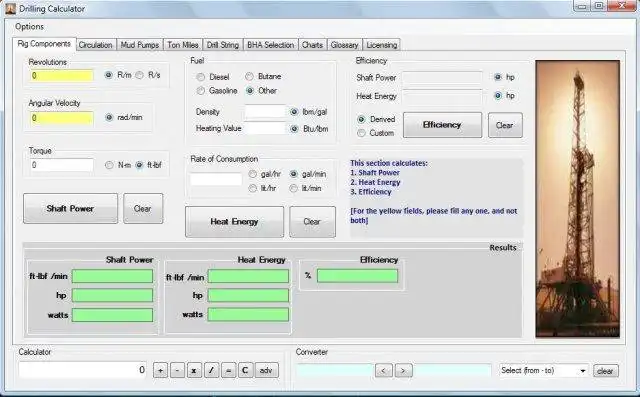
Task: Click the Efficiency calculate button
Action: [x=442, y=125]
